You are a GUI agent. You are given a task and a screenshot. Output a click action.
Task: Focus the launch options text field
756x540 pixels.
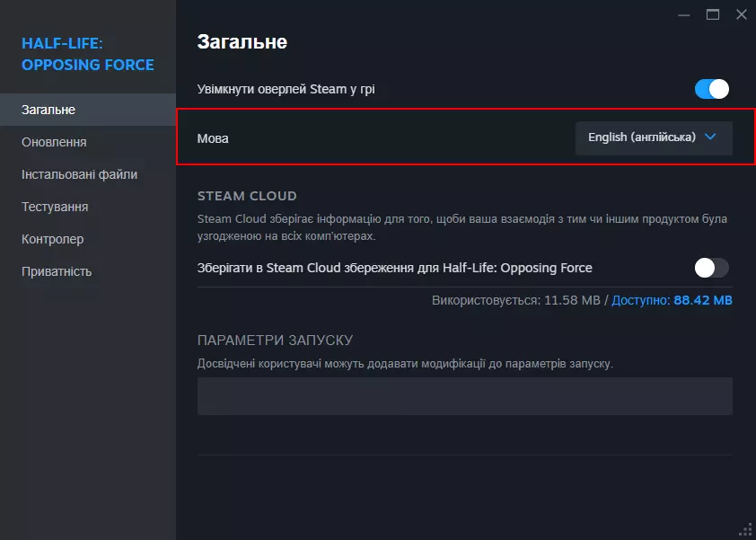click(x=464, y=396)
